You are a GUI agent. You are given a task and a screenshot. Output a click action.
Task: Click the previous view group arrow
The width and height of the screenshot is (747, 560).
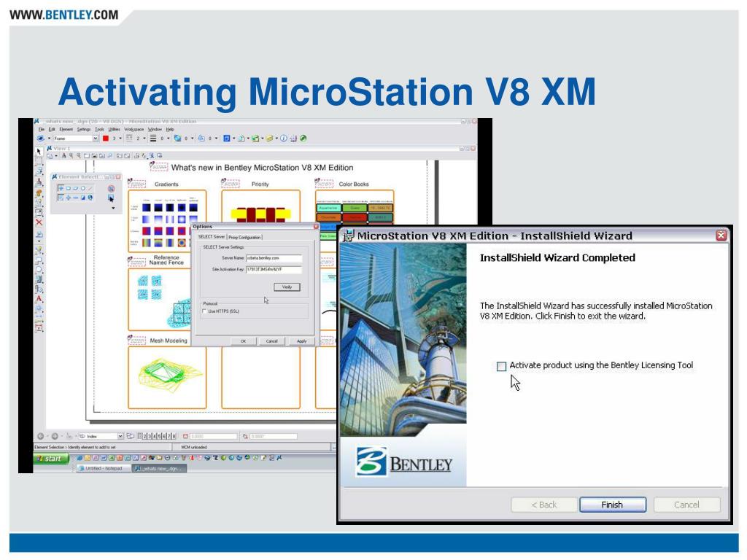41,436
